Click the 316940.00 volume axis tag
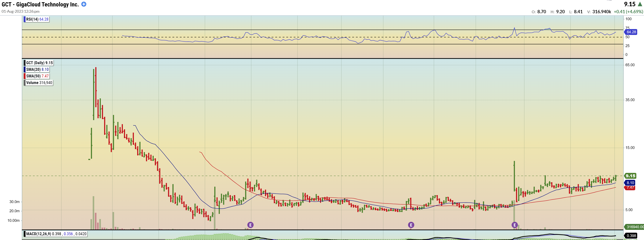This screenshot has height=240, width=644. coord(634,227)
